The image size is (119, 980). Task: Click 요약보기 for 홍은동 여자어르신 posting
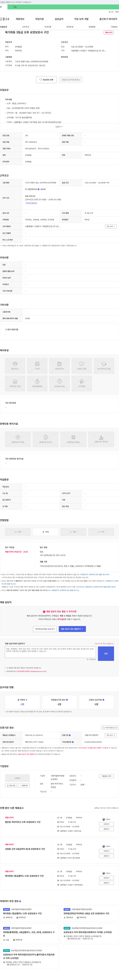pyautogui.click(x=106, y=824)
